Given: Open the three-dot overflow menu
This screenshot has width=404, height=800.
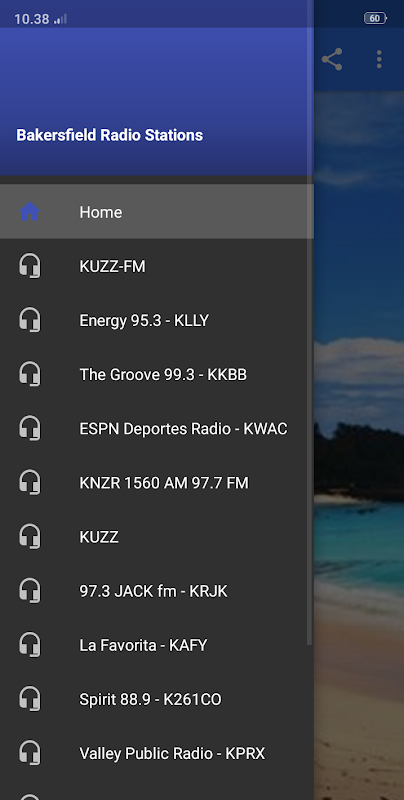Looking at the screenshot, I should point(378,59).
